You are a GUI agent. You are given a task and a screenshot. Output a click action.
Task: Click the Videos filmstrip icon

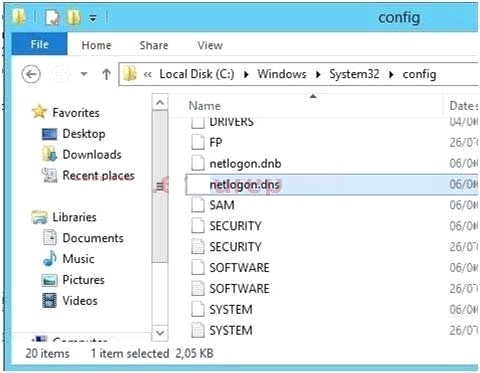click(x=49, y=301)
